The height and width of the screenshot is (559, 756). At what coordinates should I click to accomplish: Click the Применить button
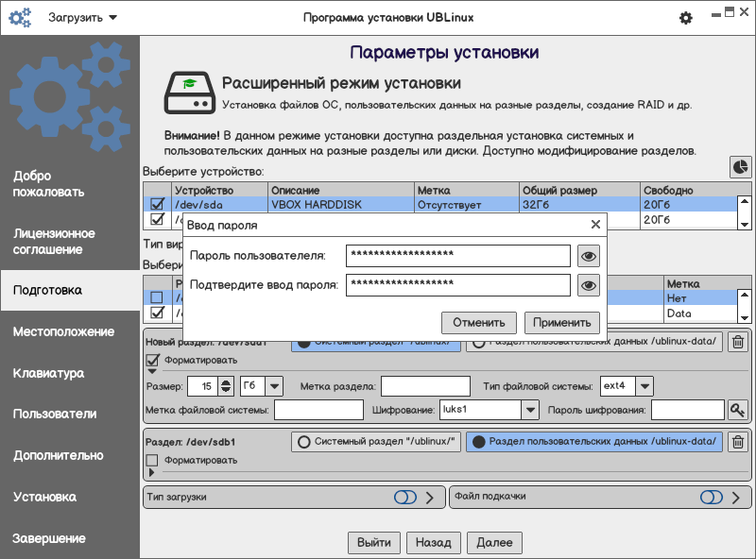[562, 322]
